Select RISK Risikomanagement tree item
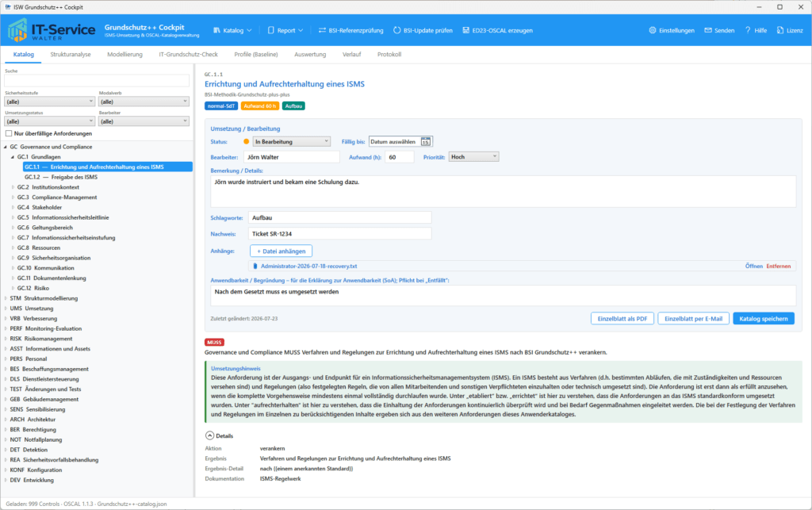Screen dimensions: 812x510 point(41,339)
